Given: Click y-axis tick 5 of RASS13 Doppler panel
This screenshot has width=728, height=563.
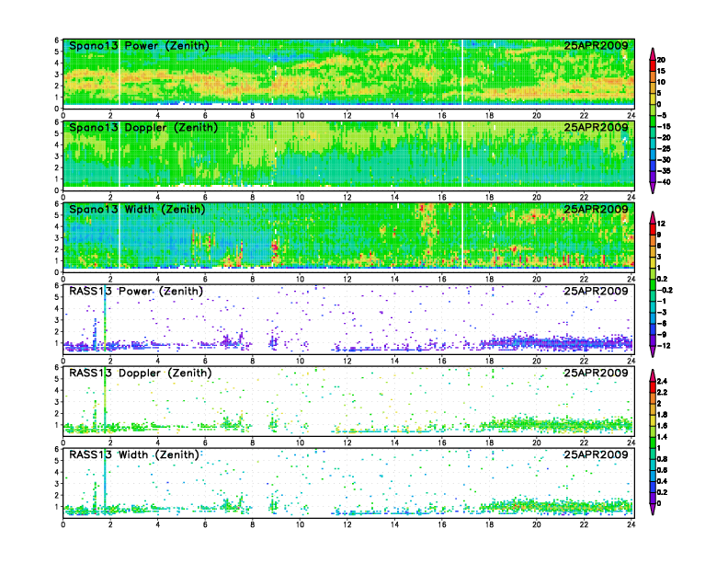Looking at the screenshot, I should pos(57,379).
